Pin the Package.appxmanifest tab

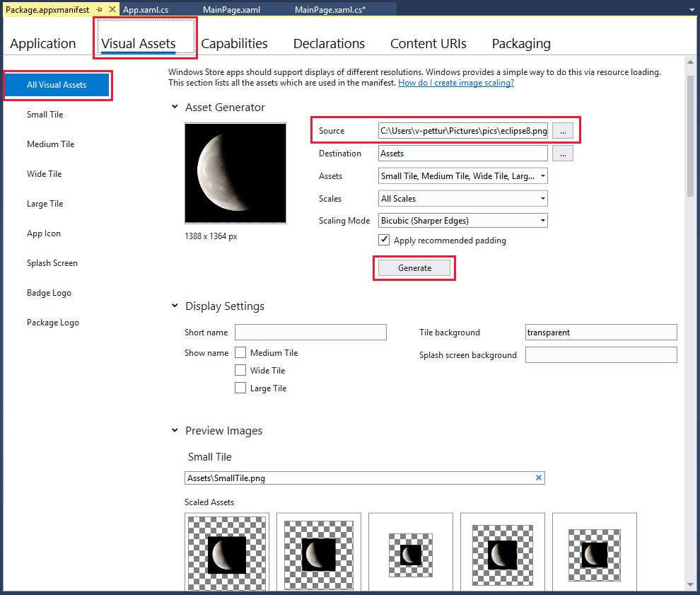(99, 9)
